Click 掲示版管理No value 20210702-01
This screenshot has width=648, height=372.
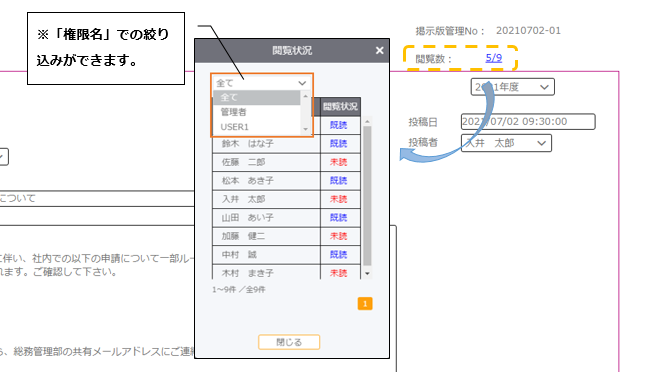coord(528,31)
